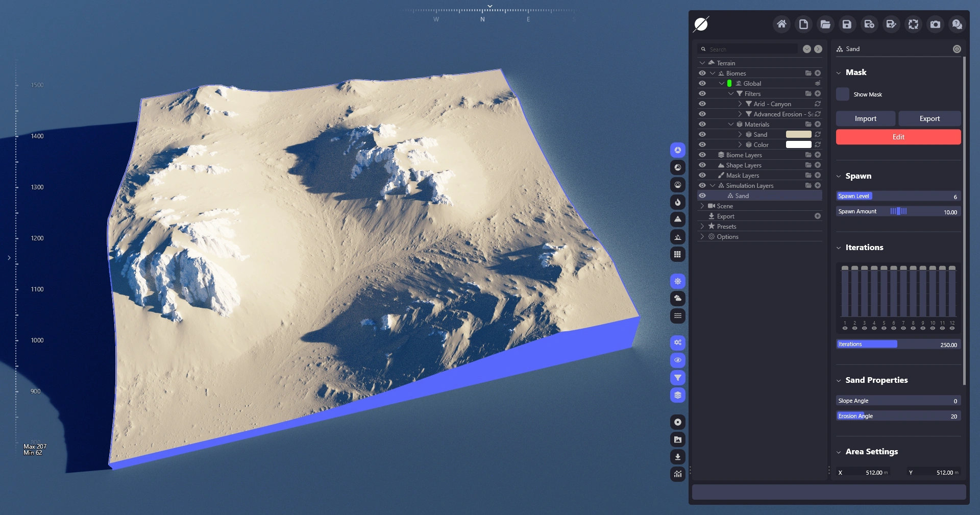Toggle iteration 1 eye under the bars
The image size is (980, 515).
(845, 328)
